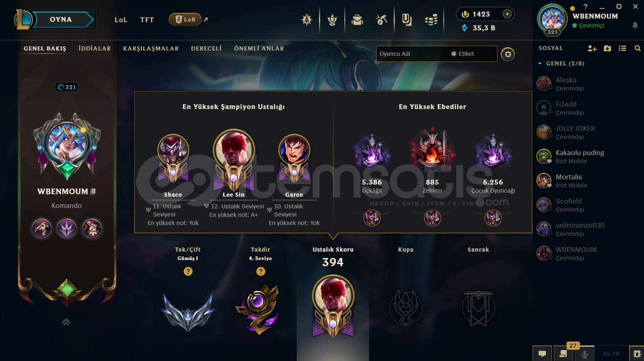Switch to the DERECELİ tab

point(206,48)
